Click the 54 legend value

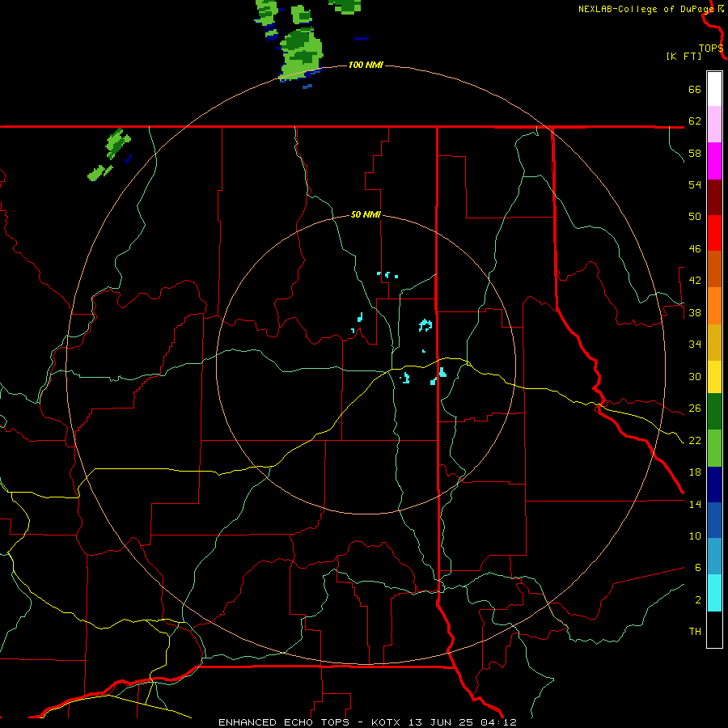click(695, 184)
